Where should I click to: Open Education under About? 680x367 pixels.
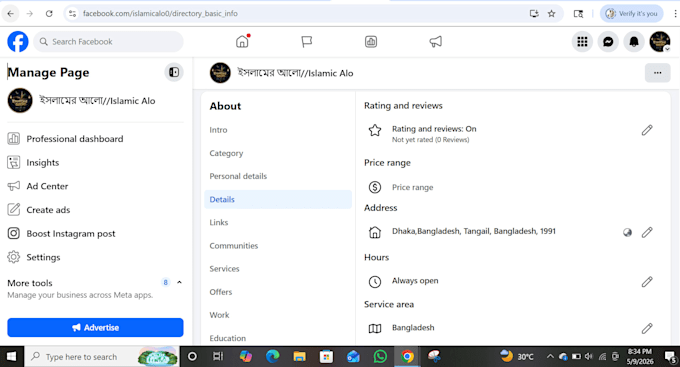click(278, 338)
